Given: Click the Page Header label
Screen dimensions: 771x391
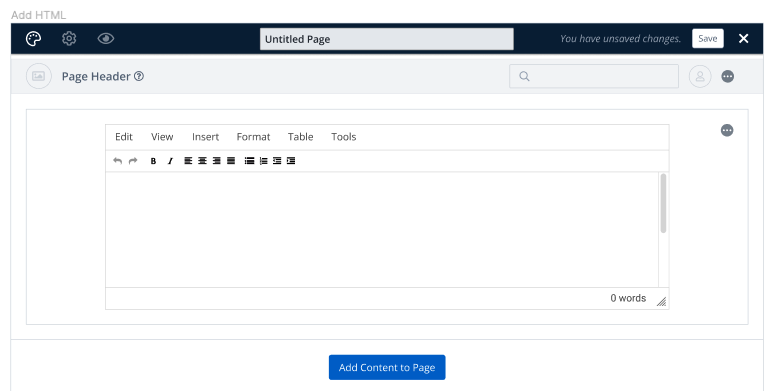Looking at the screenshot, I should click(x=96, y=76).
